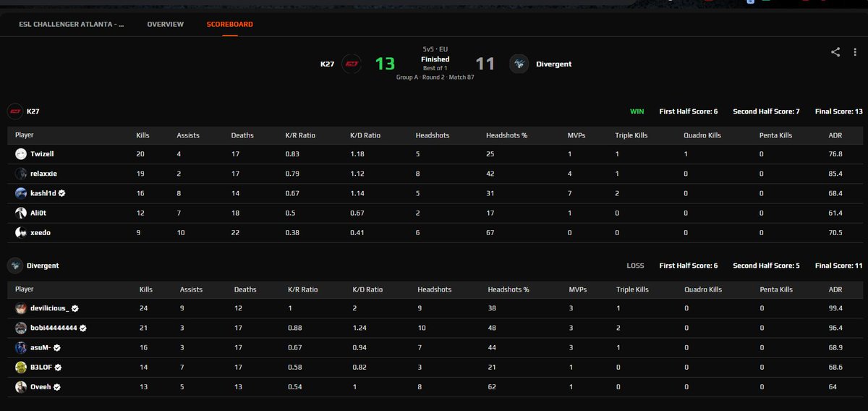The width and height of the screenshot is (868, 411).
Task: Click Twizell's ADR value 76.8
Action: coord(835,154)
